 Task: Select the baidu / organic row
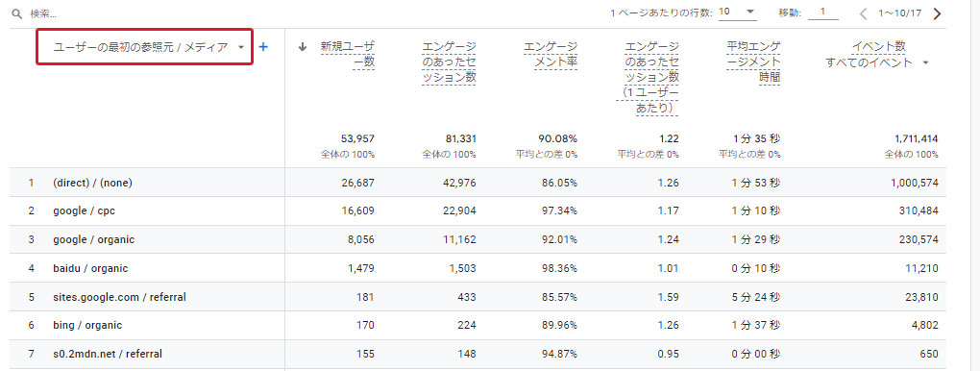coord(478,268)
